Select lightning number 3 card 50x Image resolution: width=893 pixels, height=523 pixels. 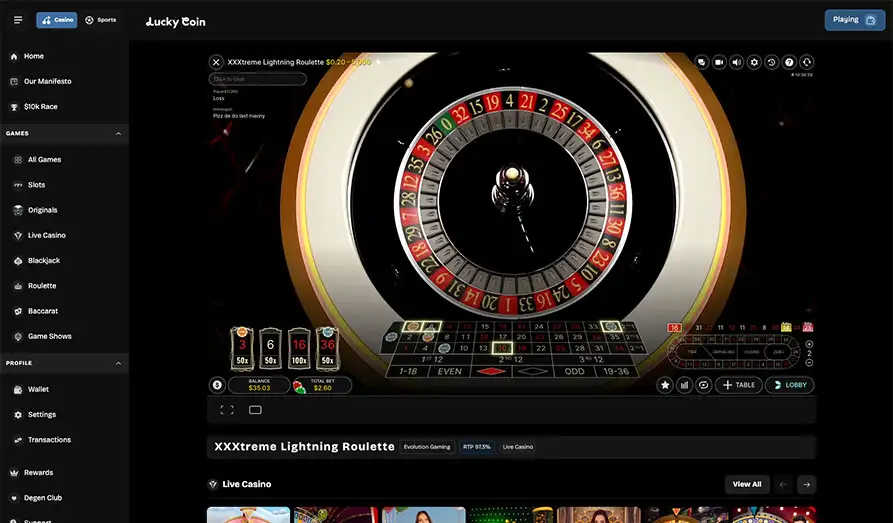pos(242,348)
